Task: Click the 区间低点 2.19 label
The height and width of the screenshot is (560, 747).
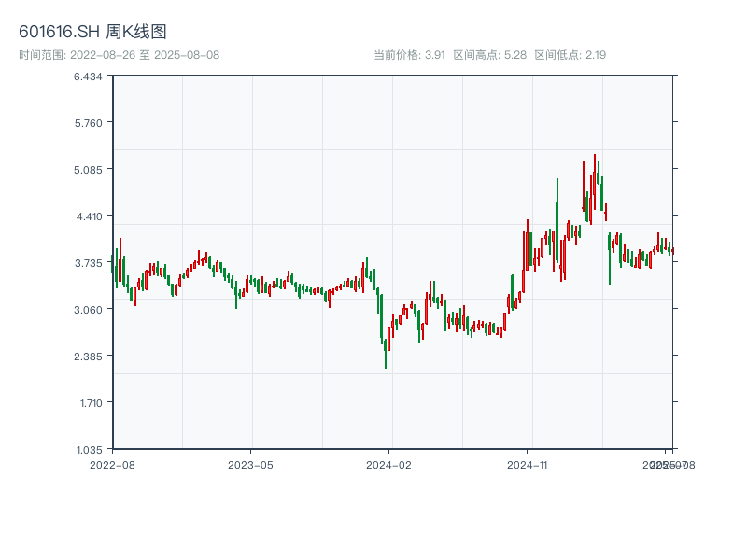Action: [x=570, y=55]
